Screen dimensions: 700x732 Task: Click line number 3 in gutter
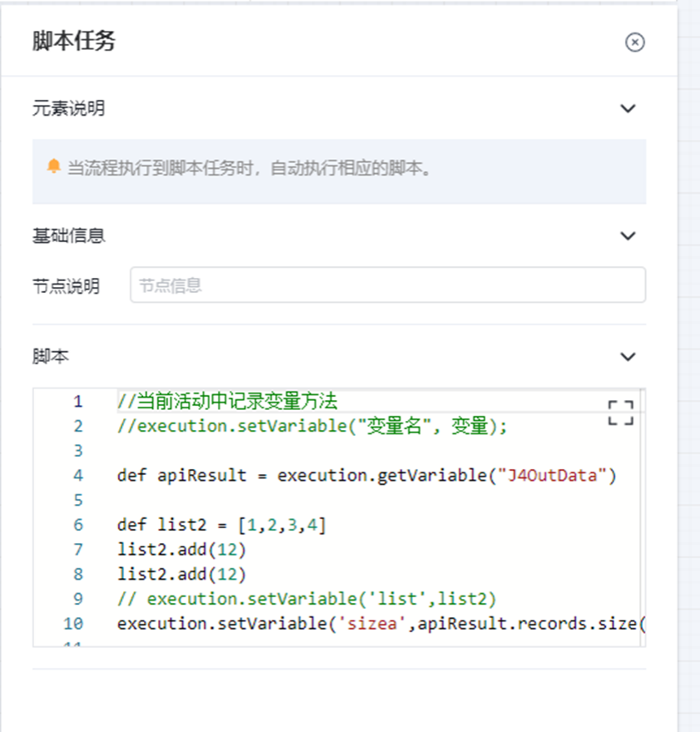coord(78,451)
